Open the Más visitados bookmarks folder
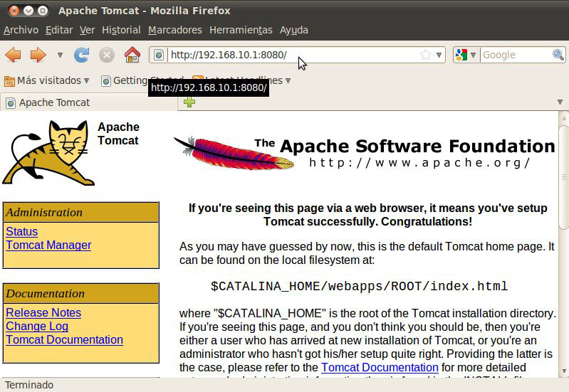This screenshot has height=392, width=569. click(x=47, y=80)
